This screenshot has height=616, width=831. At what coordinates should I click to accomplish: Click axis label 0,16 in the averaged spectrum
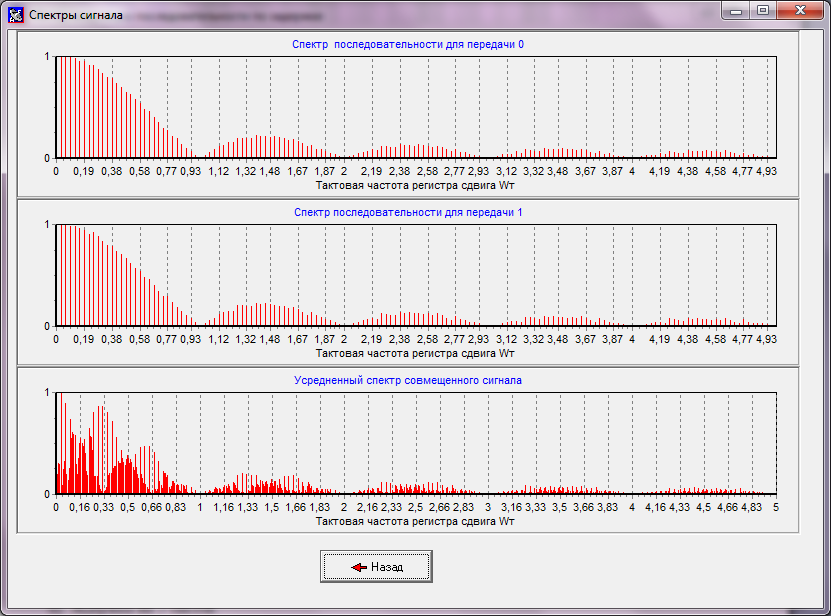[79, 507]
